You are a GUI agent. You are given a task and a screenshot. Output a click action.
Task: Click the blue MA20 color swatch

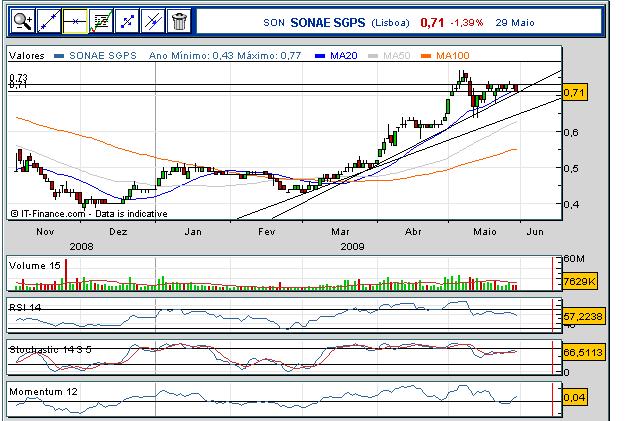pos(321,56)
